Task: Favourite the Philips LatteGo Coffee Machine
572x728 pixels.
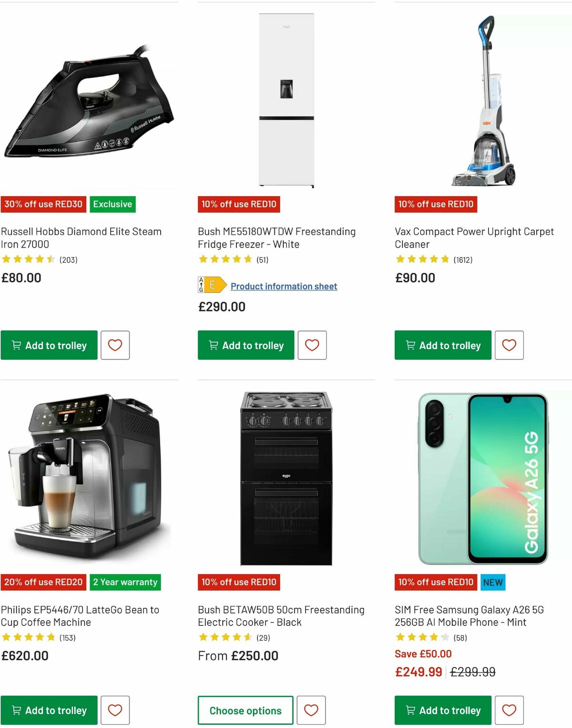Action: point(116,710)
